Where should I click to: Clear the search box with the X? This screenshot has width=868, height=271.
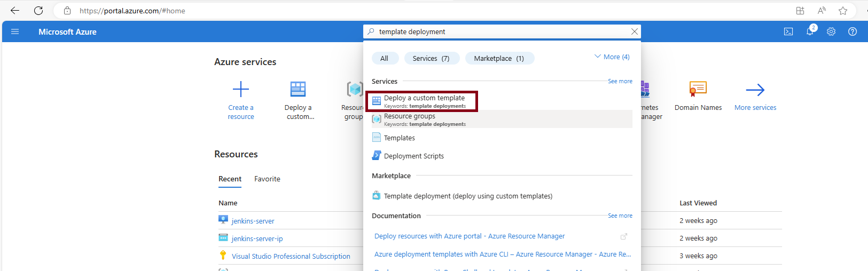635,31
